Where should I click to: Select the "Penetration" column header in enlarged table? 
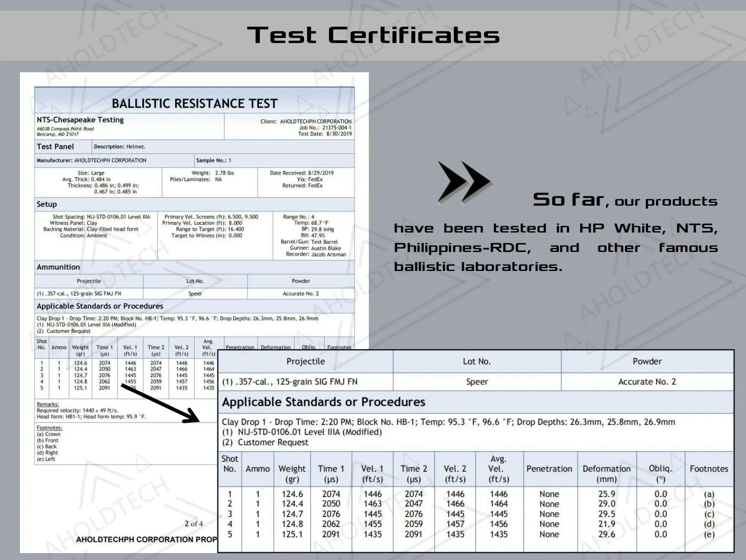549,469
